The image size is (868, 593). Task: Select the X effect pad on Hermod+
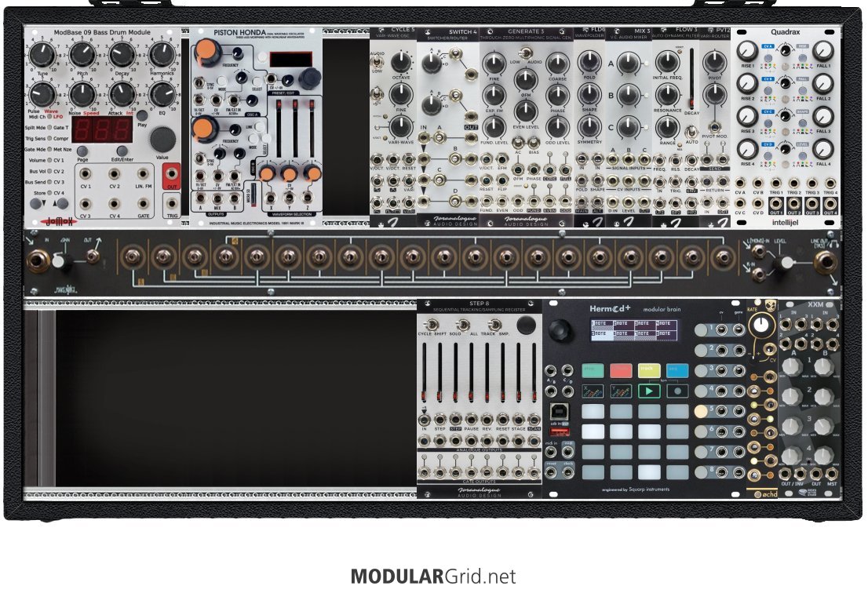(x=593, y=391)
